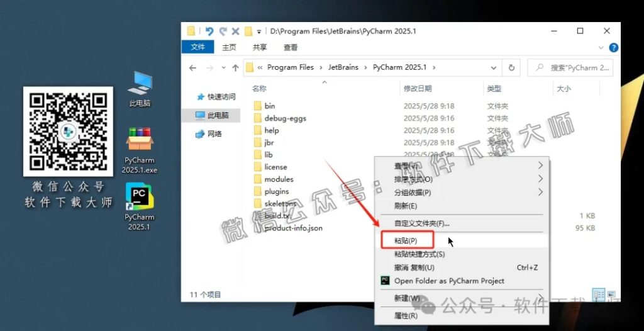Sort by the 修改日期 column header
The height and width of the screenshot is (331, 644).
coord(418,88)
